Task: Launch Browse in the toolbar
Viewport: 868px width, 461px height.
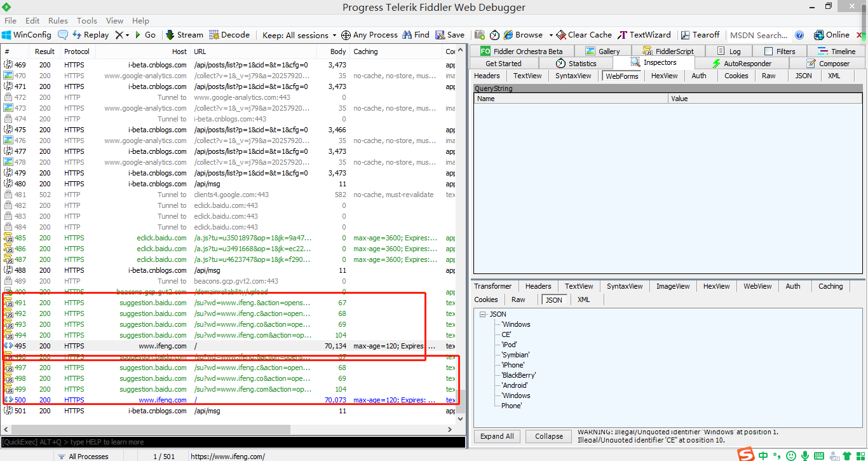Action: pos(524,35)
